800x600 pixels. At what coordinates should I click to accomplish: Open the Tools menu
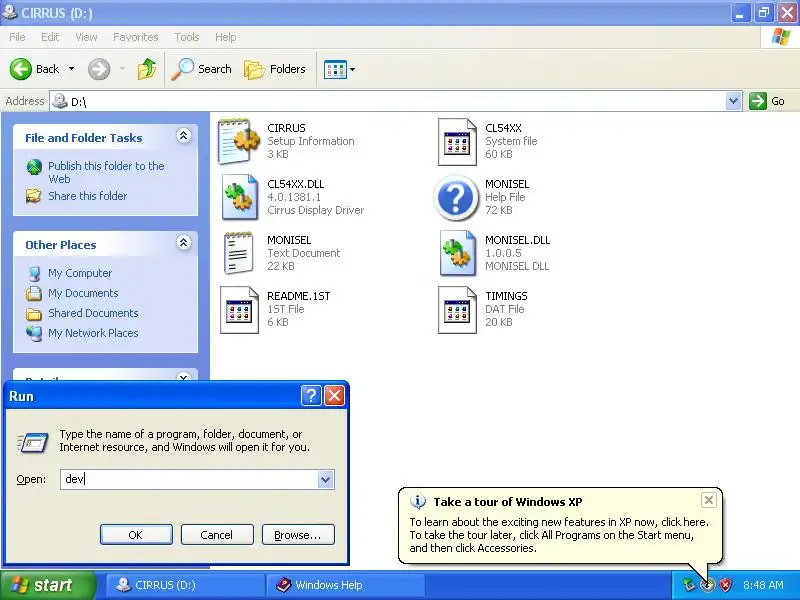click(187, 37)
